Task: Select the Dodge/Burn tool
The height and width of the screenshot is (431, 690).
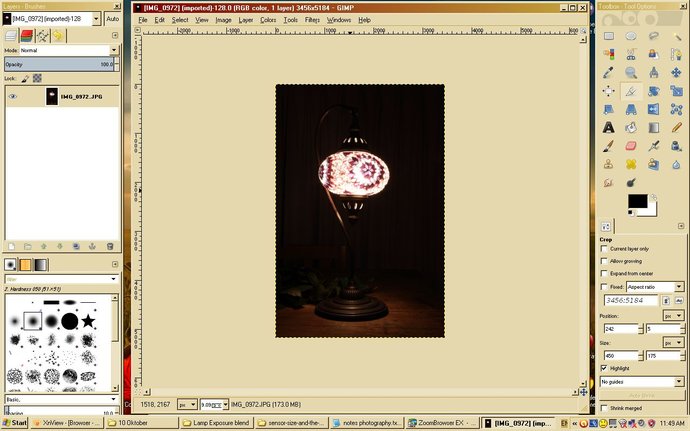Action: (x=631, y=182)
